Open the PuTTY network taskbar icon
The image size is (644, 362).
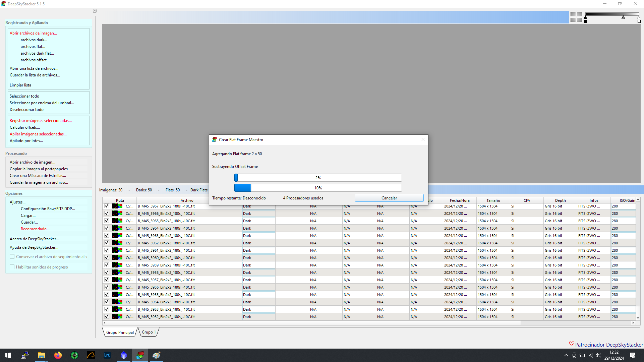[25, 355]
